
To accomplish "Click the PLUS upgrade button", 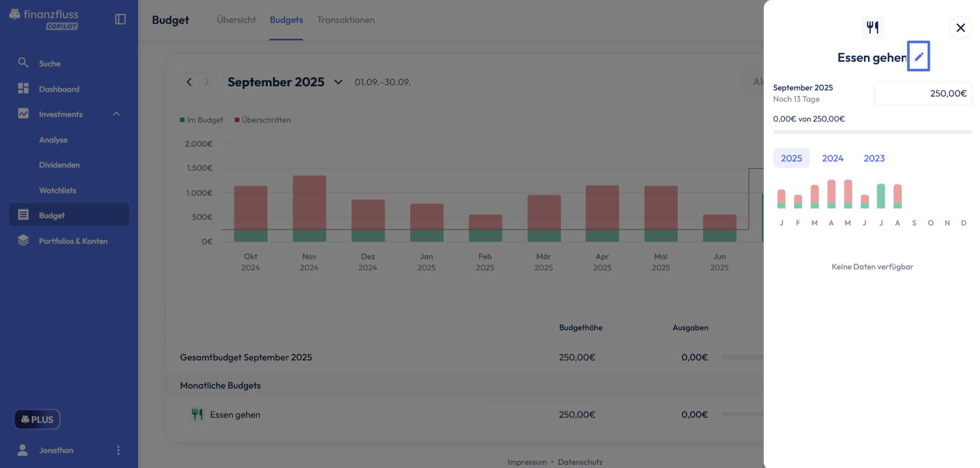I will (x=37, y=419).
